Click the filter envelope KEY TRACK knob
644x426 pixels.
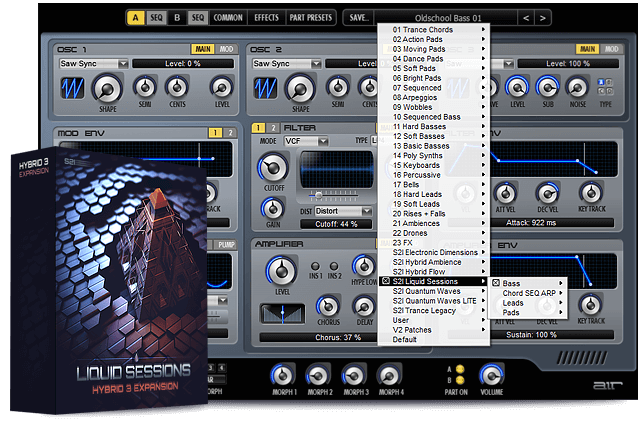tap(591, 193)
